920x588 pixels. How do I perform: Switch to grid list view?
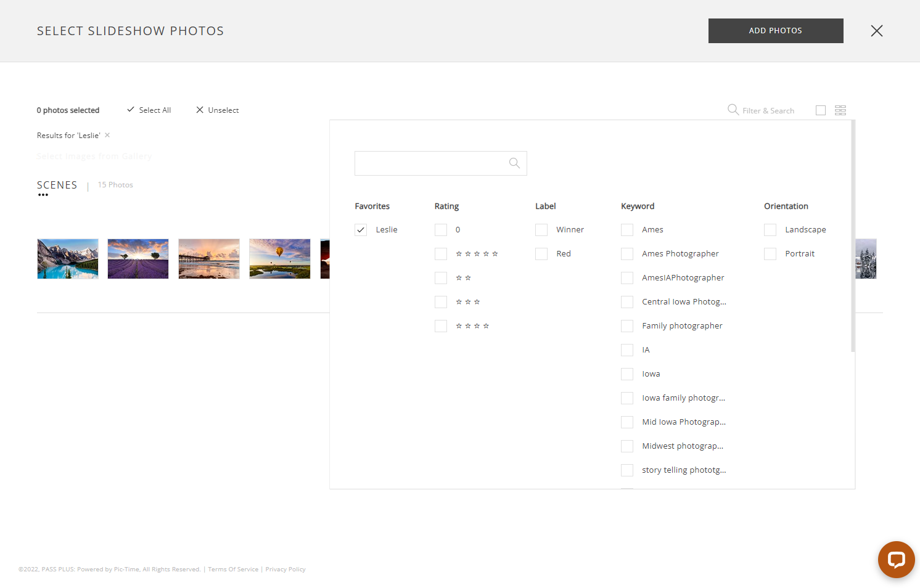pyautogui.click(x=840, y=110)
